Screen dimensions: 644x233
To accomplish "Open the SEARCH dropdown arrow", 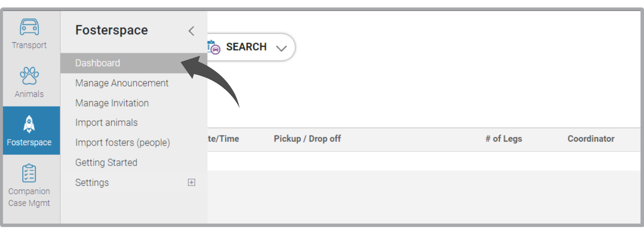I will tap(282, 48).
